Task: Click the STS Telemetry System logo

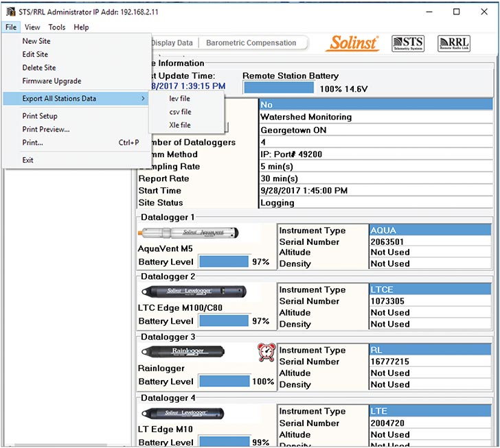Action: coord(408,43)
